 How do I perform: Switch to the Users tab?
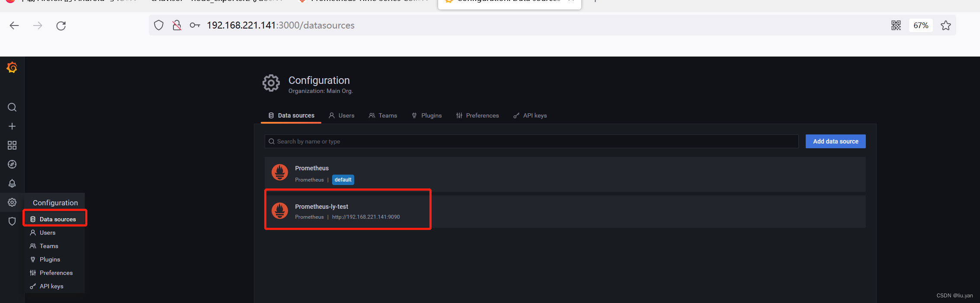click(x=342, y=115)
